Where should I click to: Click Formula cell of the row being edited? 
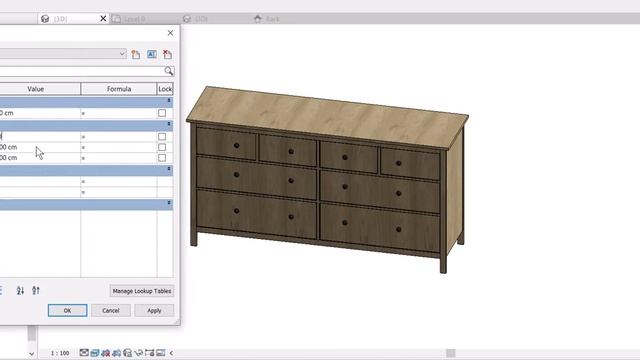click(x=119, y=137)
